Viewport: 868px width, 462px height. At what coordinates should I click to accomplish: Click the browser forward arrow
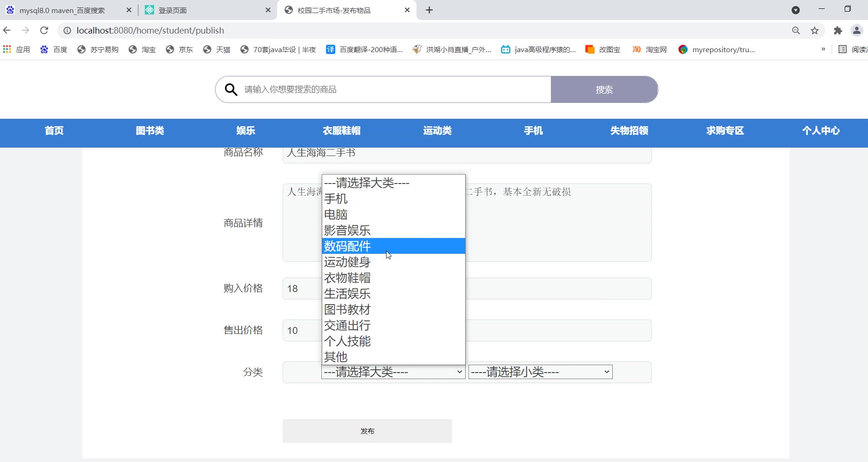point(26,30)
